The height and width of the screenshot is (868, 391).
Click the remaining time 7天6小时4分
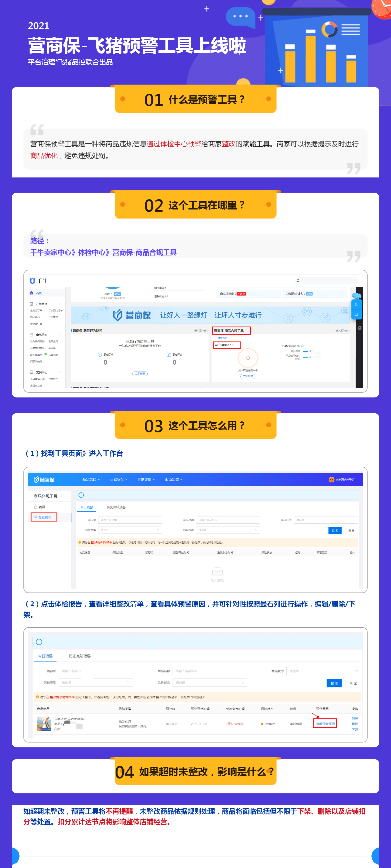pos(234,724)
